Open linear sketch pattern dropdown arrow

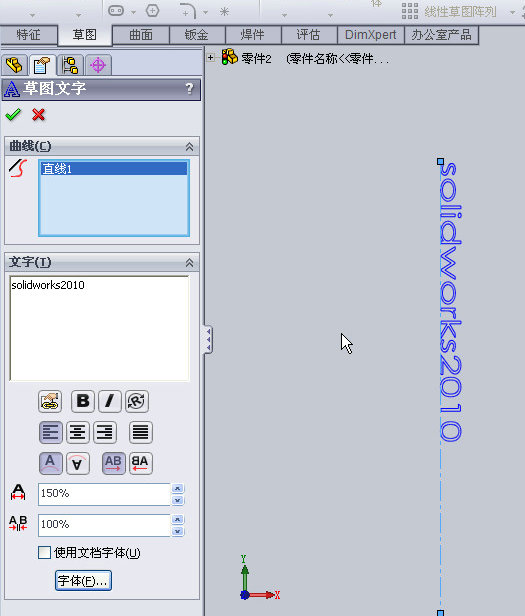512,13
